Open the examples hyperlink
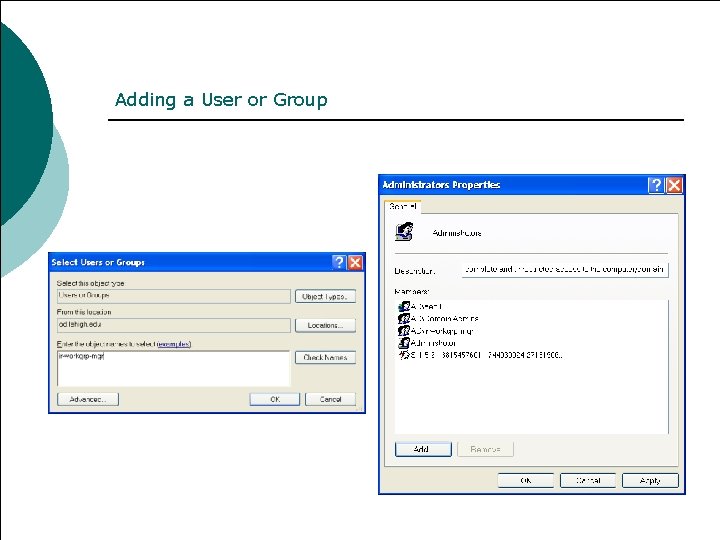This screenshot has width=720, height=540. pyautogui.click(x=174, y=344)
